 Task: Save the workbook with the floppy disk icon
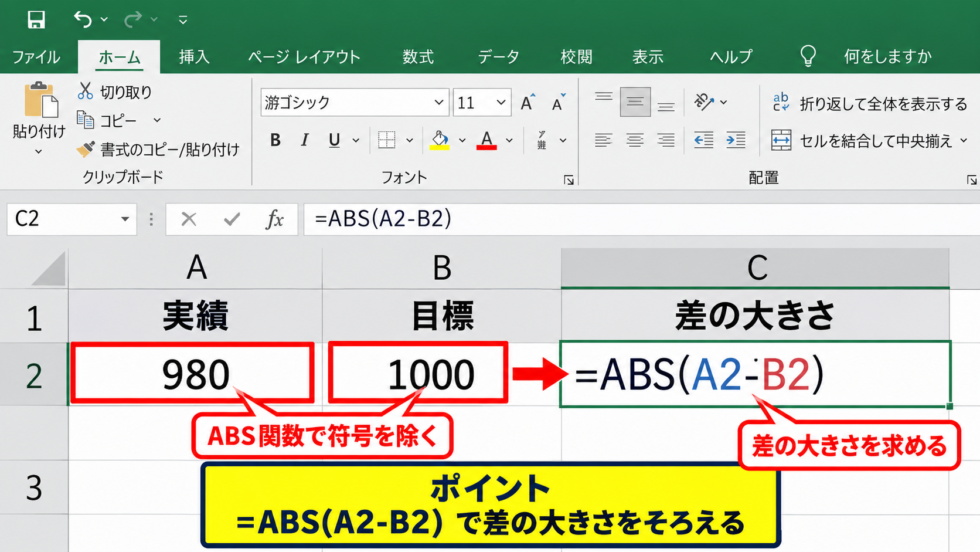(36, 20)
